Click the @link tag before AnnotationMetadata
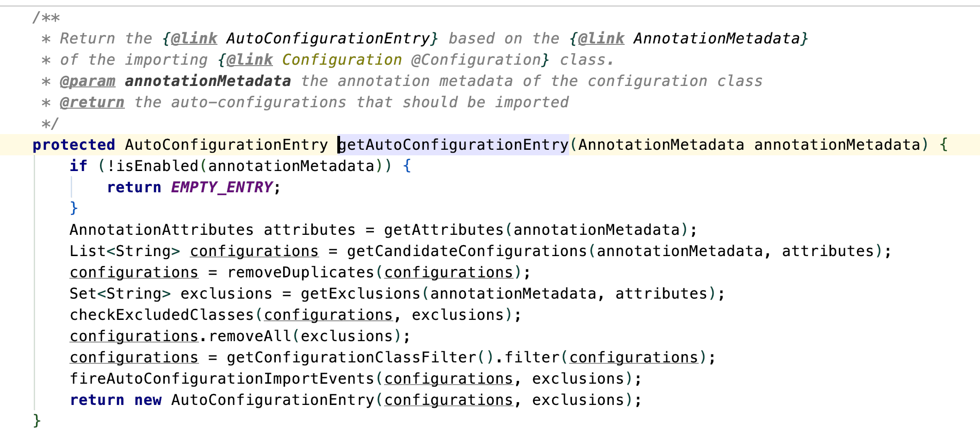Image resolution: width=980 pixels, height=441 pixels. tap(601, 38)
